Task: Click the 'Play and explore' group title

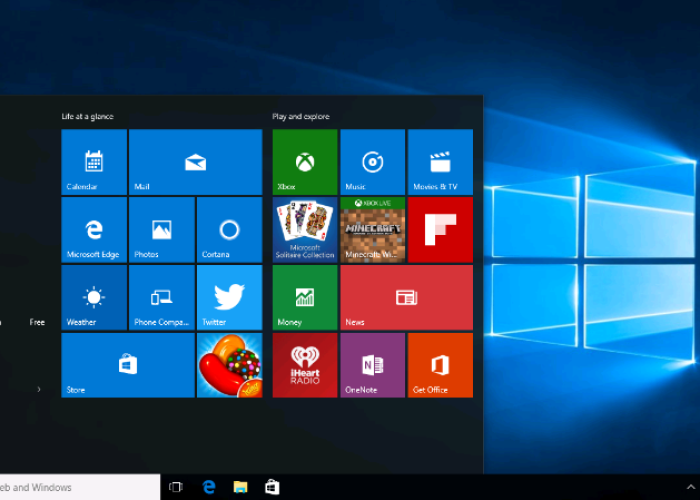Action: coord(301,117)
